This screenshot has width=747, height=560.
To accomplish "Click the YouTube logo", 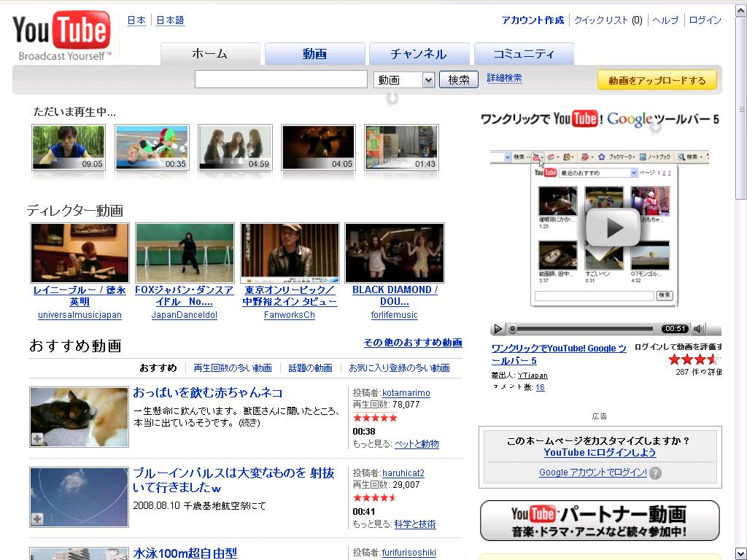I will click(x=62, y=36).
